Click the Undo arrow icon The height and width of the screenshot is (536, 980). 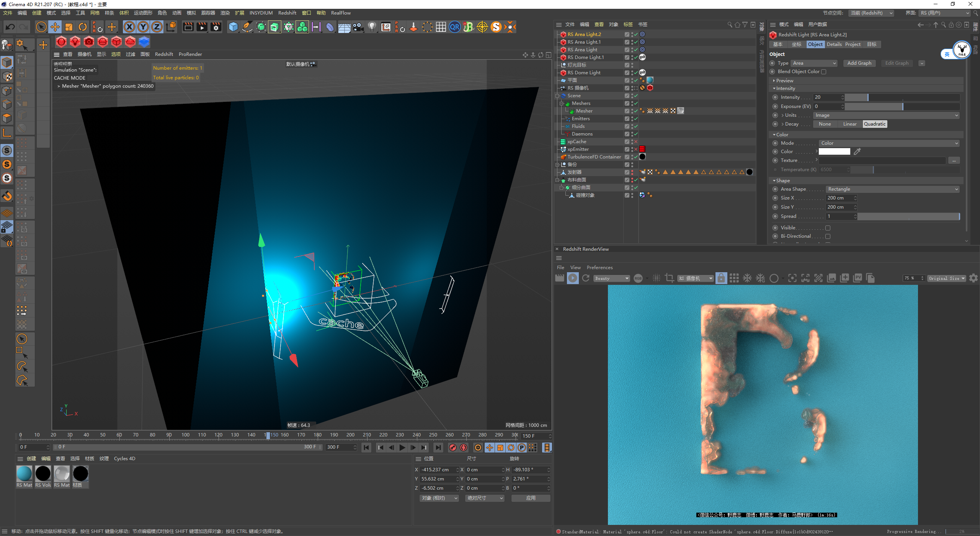pos(10,27)
